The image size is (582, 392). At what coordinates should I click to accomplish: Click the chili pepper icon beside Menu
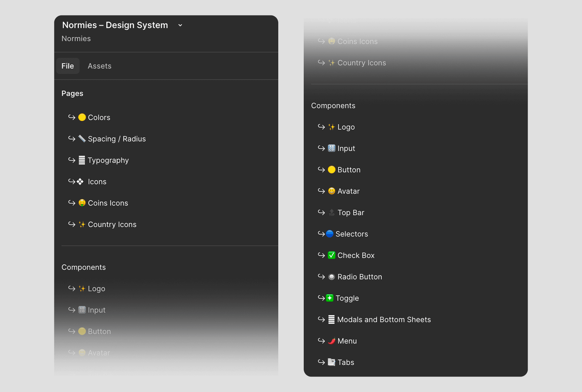point(332,341)
